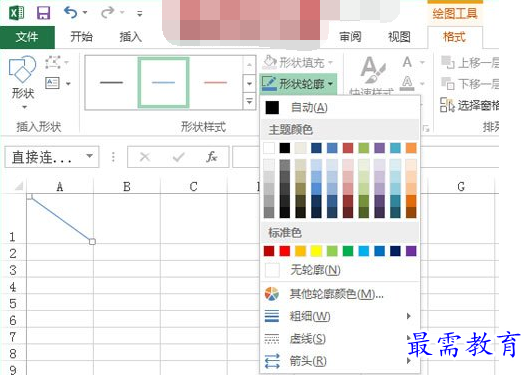Viewport: 529px width, 376px height.
Task: Select column G header
Action: (461, 187)
